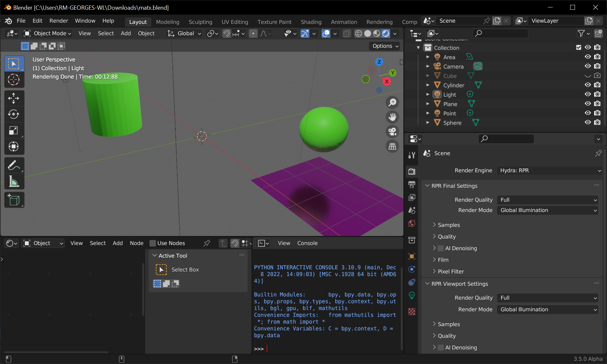Image resolution: width=607 pixels, height=364 pixels.
Task: Select the Add Cube tool
Action: point(14,200)
